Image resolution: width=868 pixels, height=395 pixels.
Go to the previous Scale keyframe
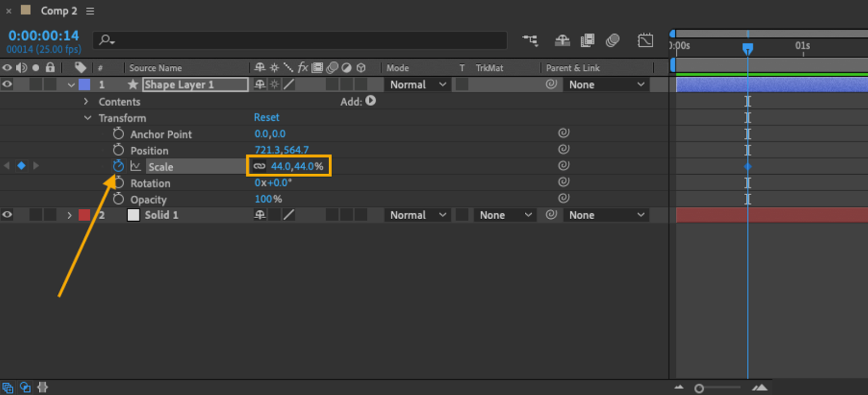[7, 166]
